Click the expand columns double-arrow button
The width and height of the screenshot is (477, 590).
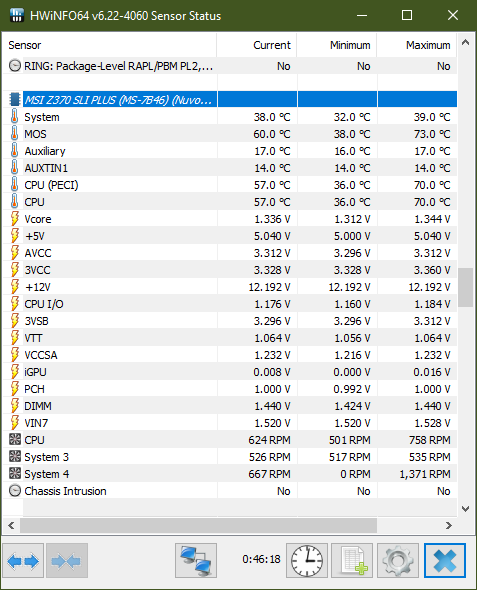click(x=23, y=560)
